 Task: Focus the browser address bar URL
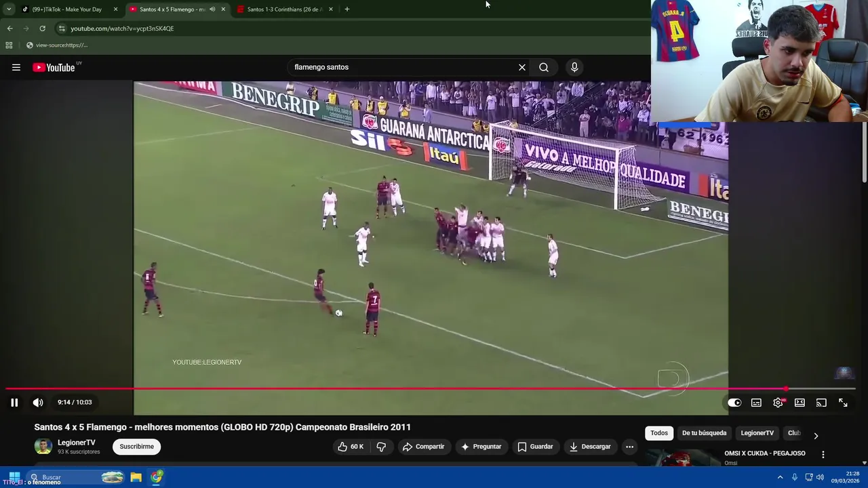coord(122,28)
